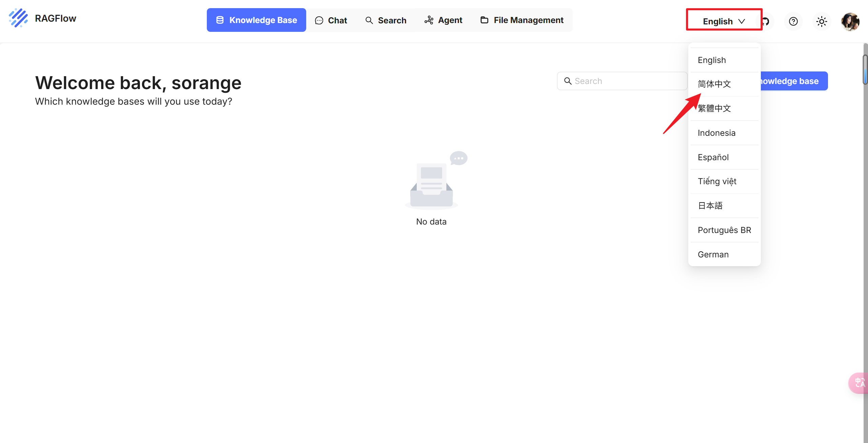Open the user avatar profile

[x=850, y=22]
